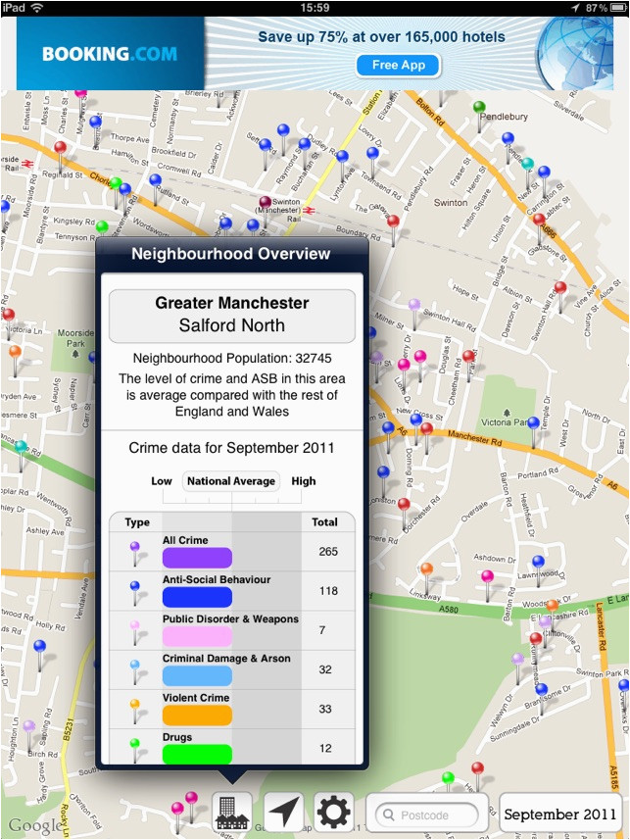The image size is (630, 840).
Task: Open the September 2011 date selector
Action: click(x=559, y=815)
